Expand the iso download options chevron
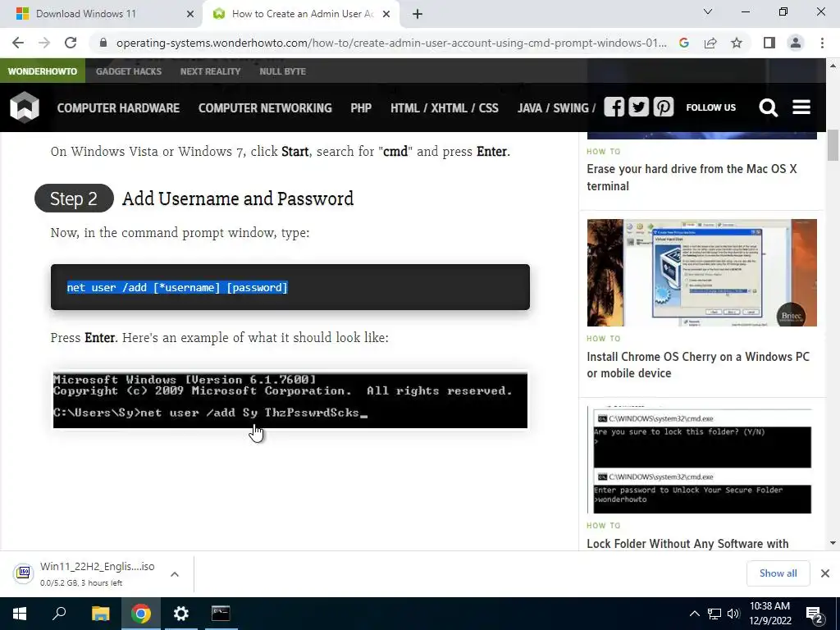 coord(175,574)
